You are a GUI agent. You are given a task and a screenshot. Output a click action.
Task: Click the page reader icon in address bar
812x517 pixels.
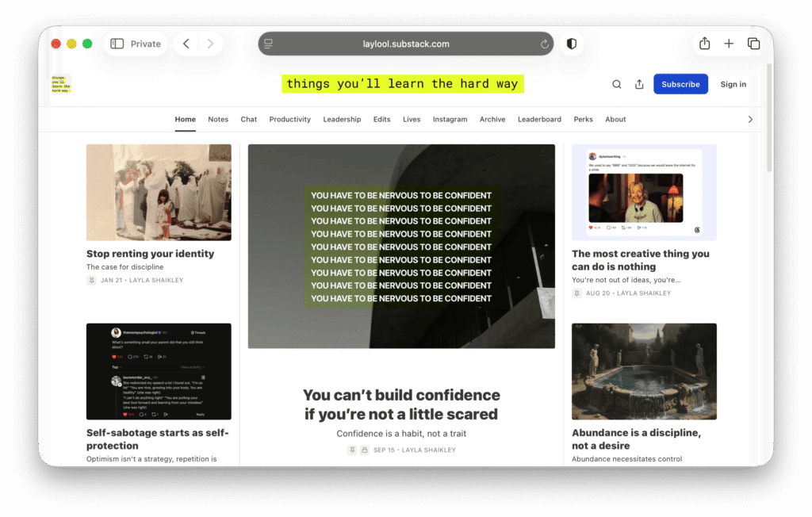[268, 44]
